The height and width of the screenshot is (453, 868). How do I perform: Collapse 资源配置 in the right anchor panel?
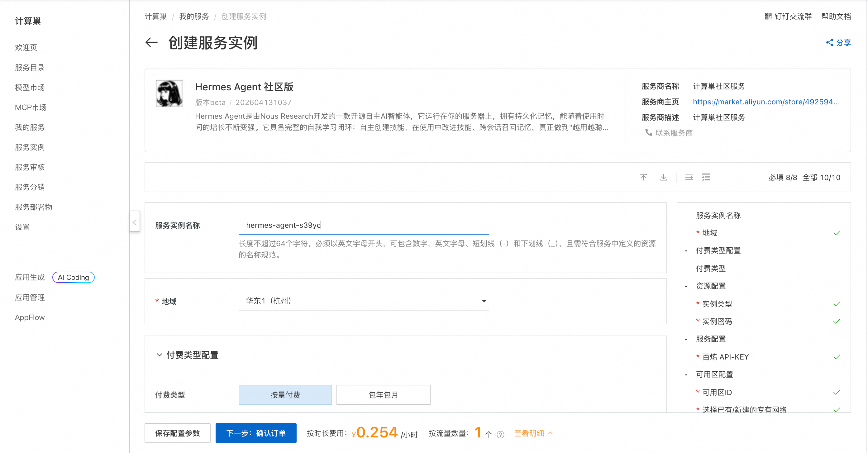pyautogui.click(x=686, y=286)
